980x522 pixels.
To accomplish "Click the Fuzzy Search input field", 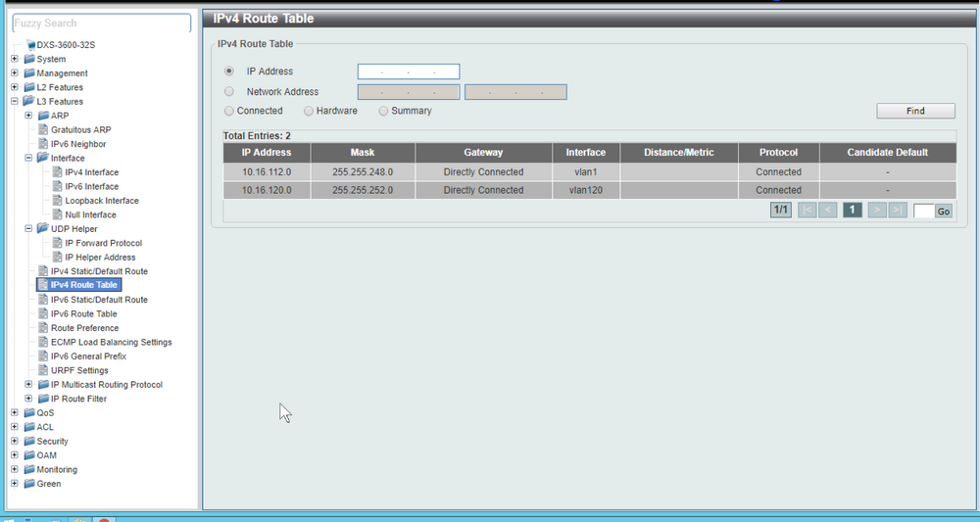I will point(102,24).
